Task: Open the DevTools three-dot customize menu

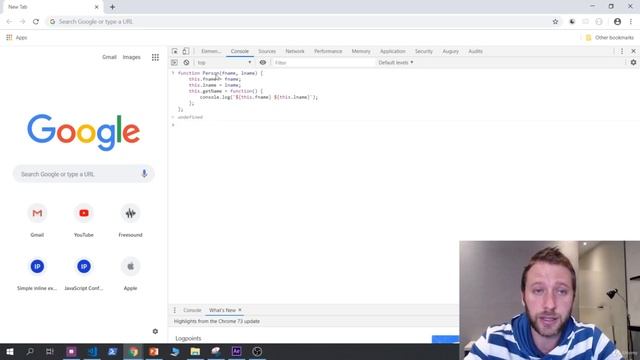Action: (622, 51)
